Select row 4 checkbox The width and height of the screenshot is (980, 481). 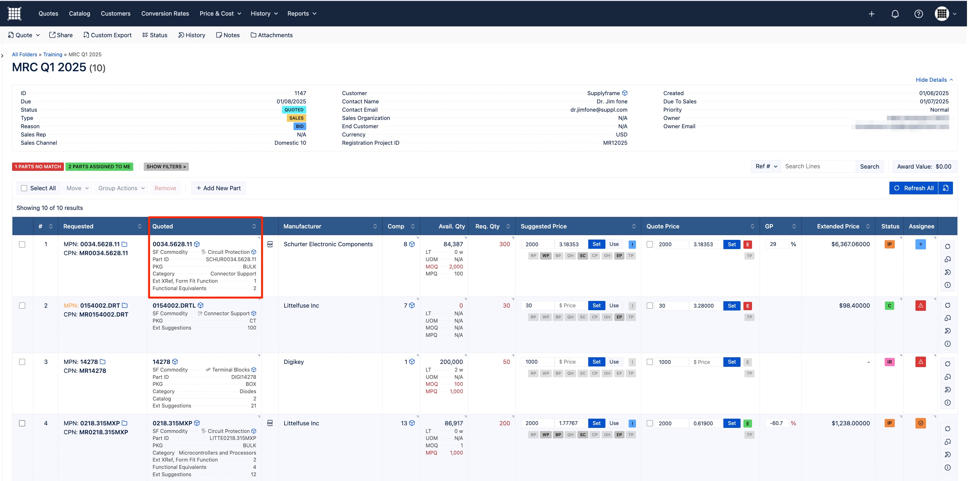coord(22,423)
